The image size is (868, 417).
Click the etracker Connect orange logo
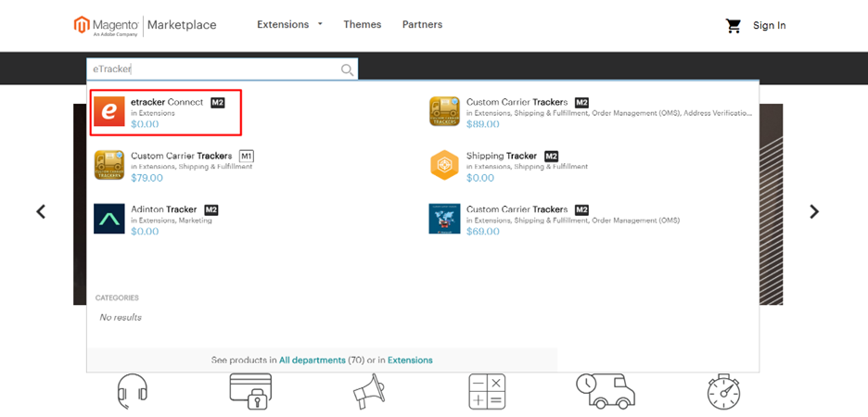[x=109, y=111]
